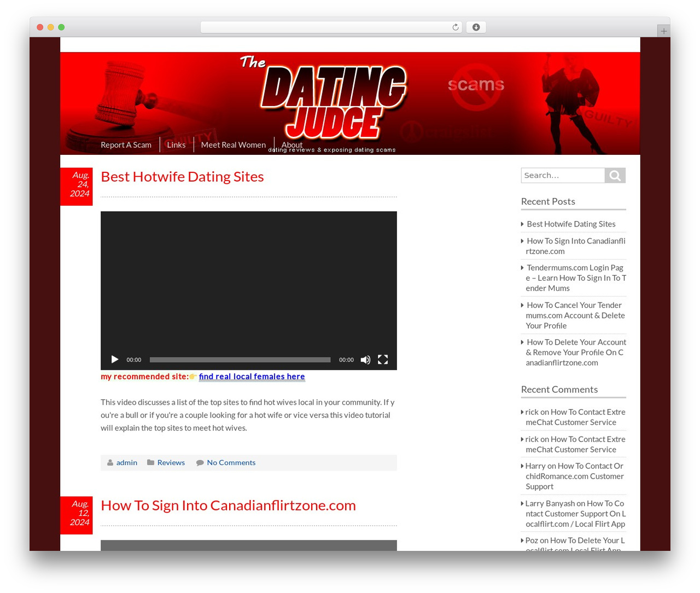Viewport: 700px width, 593px height.
Task: Follow find real local females here link
Action: pyautogui.click(x=252, y=376)
